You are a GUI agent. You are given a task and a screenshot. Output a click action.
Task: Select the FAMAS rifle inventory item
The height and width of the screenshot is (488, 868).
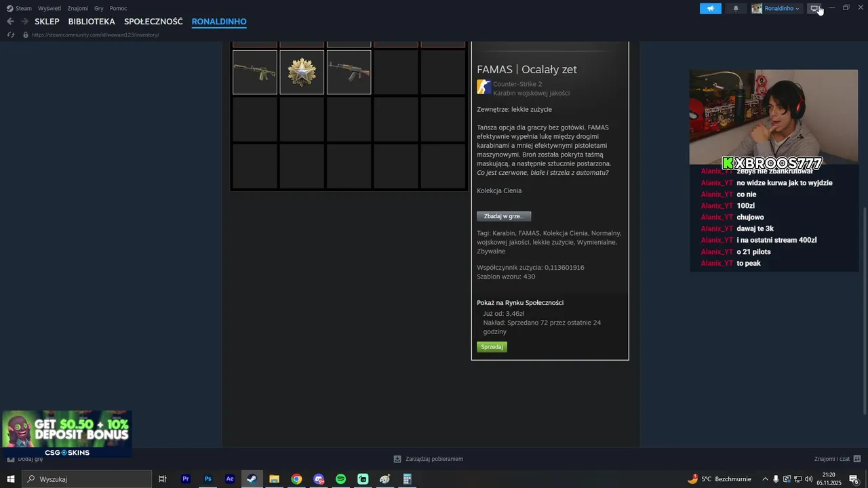[x=255, y=72]
